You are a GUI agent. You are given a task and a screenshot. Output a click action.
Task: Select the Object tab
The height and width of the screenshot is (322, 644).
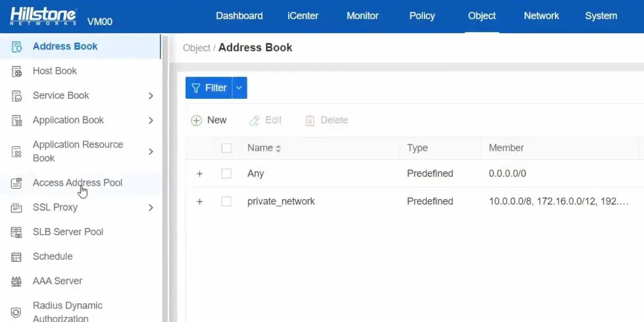(481, 16)
